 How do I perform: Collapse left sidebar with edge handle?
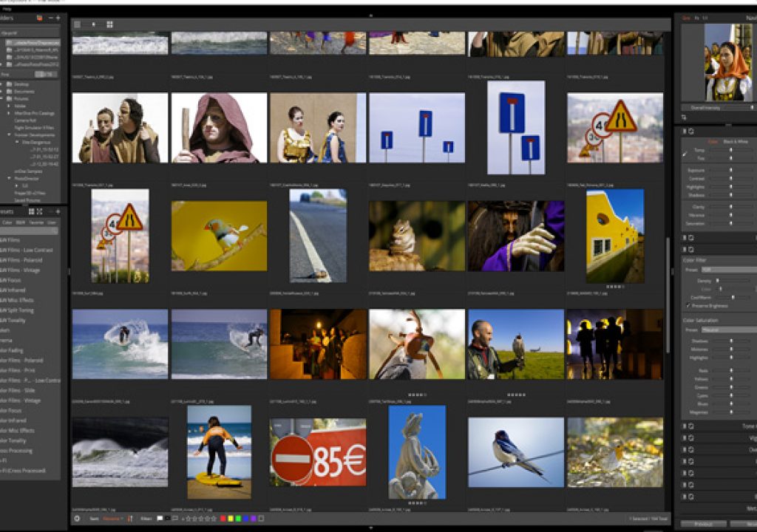[x=69, y=272]
